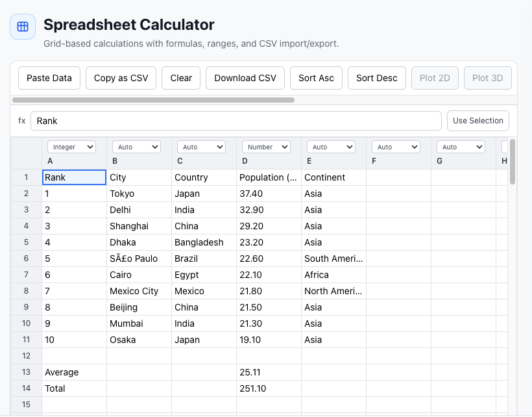Open column A Integer type dropdown
Image resolution: width=532 pixels, height=417 pixels.
pyautogui.click(x=71, y=147)
